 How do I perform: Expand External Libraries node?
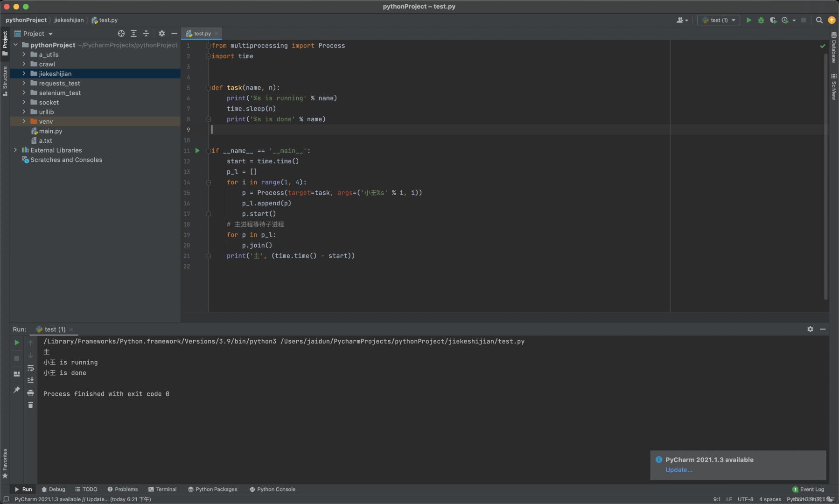click(15, 150)
